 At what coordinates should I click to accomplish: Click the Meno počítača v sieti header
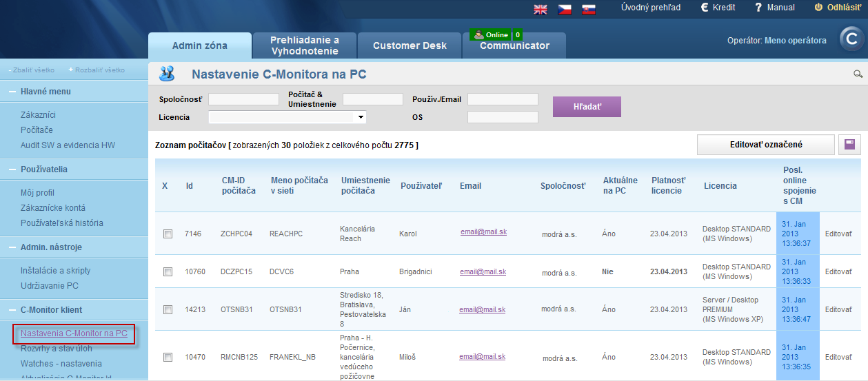pos(299,185)
